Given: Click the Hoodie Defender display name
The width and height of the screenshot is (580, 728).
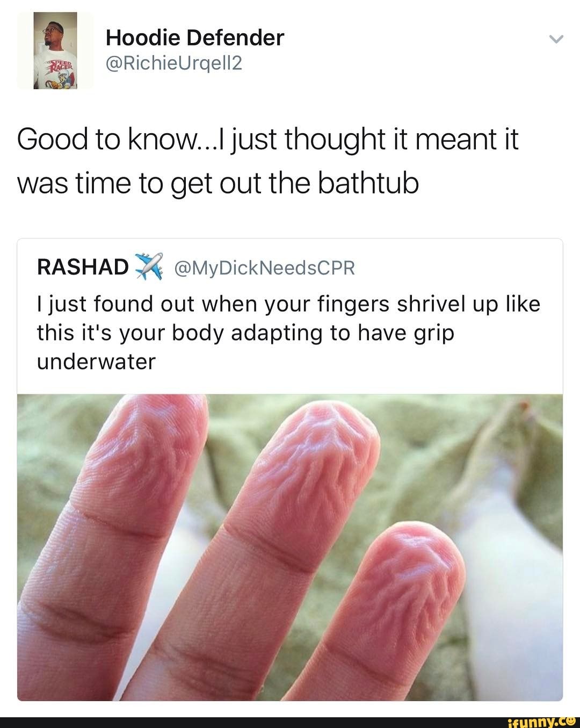Looking at the screenshot, I should tap(195, 38).
